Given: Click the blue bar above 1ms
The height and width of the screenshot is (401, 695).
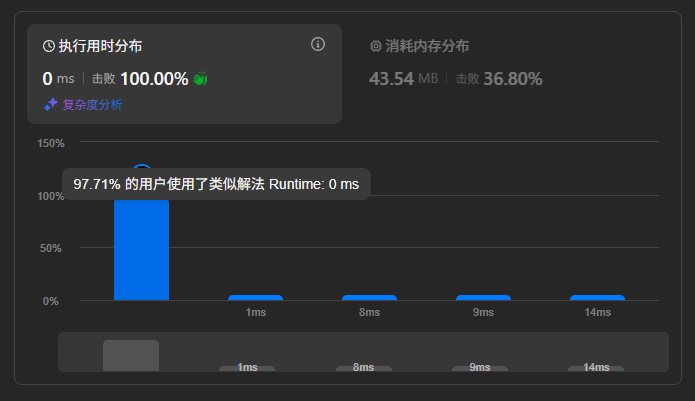Looking at the screenshot, I should pos(255,298).
